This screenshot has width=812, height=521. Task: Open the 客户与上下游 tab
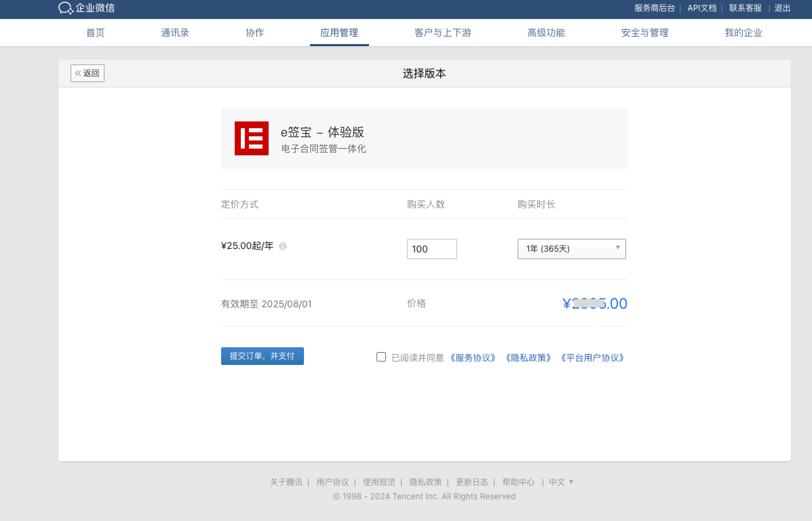coord(443,33)
